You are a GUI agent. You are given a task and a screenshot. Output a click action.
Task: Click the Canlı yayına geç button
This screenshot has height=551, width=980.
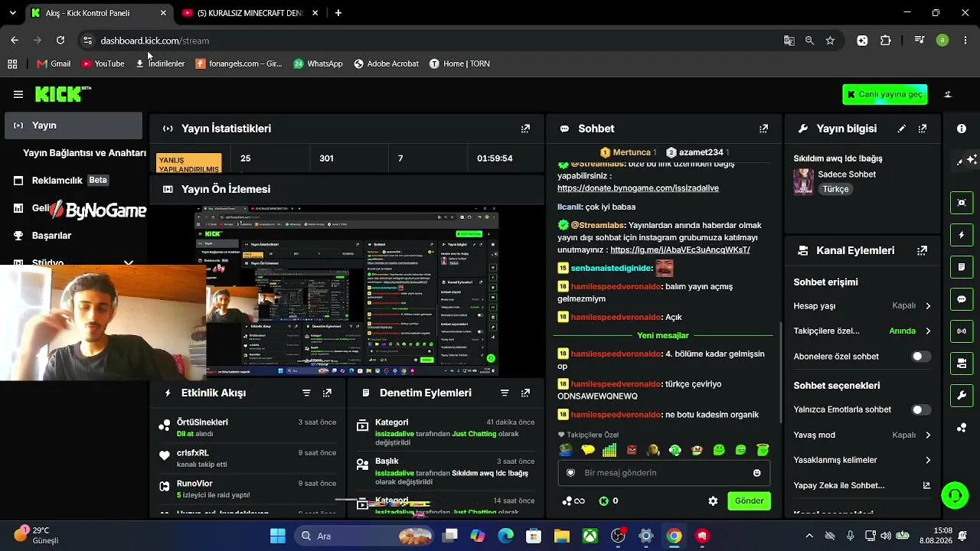click(x=885, y=94)
